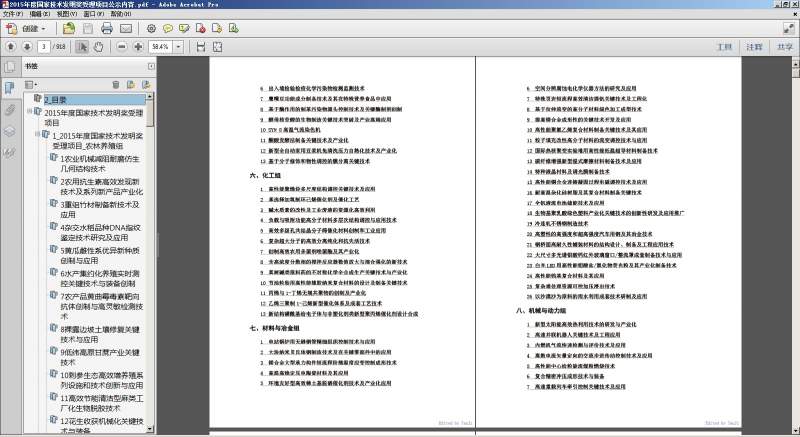Open the 注释 pane
This screenshot has height=437, width=800.
(754, 47)
